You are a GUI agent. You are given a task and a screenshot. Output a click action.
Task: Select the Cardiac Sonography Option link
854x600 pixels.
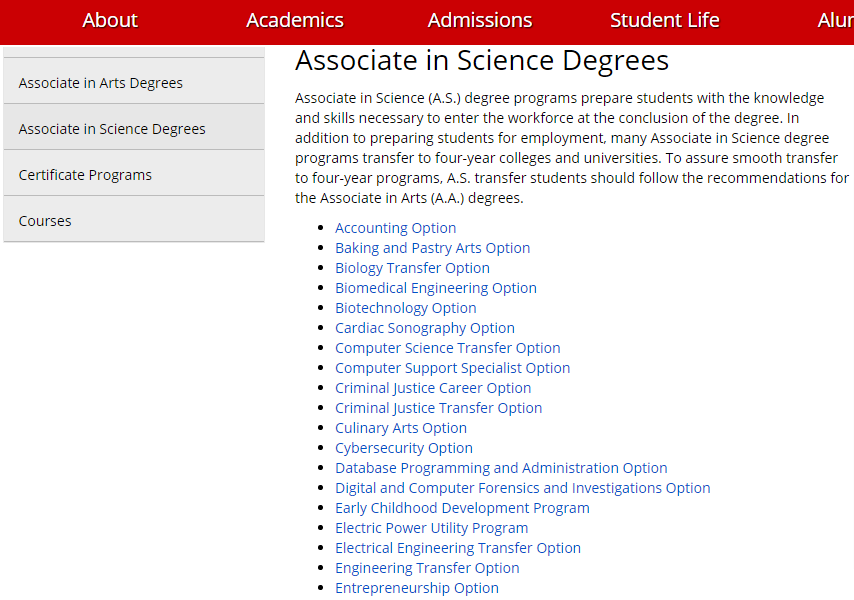pos(425,328)
